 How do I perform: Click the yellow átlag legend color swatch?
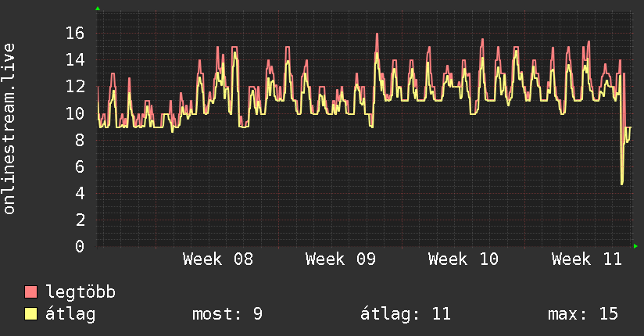click(30, 313)
